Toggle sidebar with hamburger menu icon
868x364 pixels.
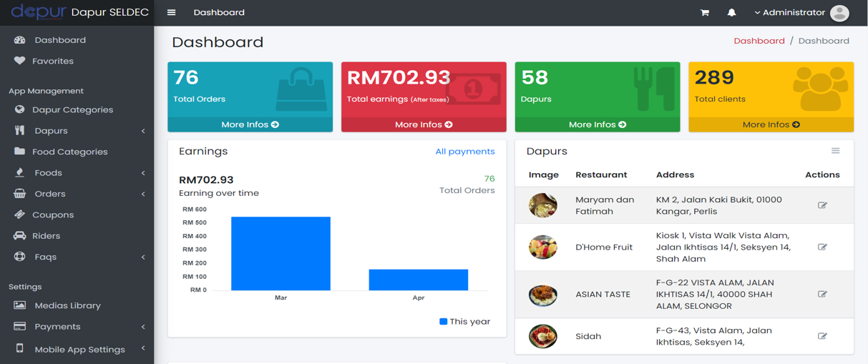pos(171,13)
